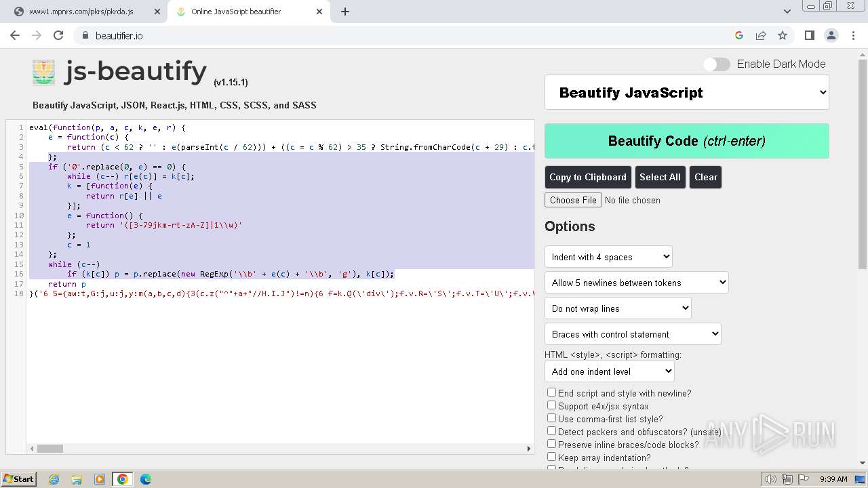Enable Detect packers and obfuscators
This screenshot has width=868, height=488.
551,431
